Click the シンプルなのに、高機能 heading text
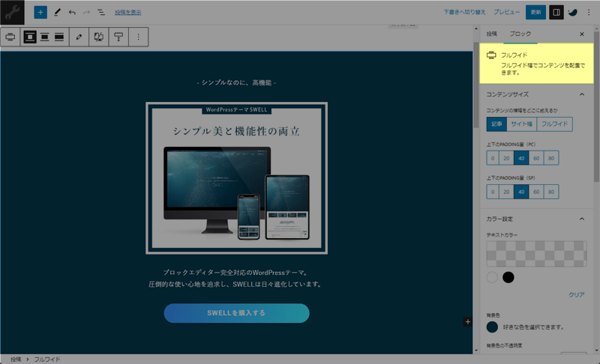The height and width of the screenshot is (364, 600). pos(236,82)
